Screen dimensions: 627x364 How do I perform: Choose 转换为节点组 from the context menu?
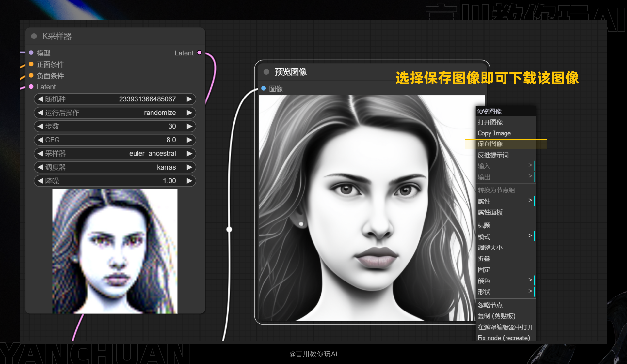(x=506, y=190)
